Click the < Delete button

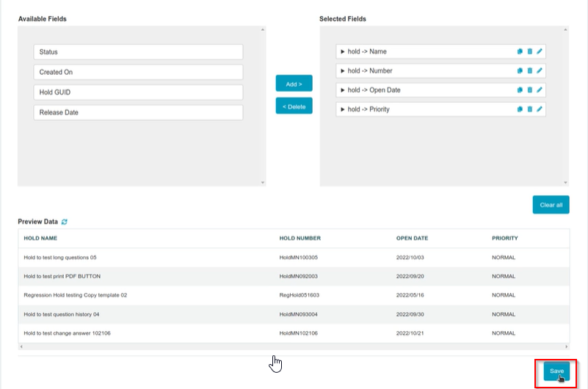click(294, 106)
